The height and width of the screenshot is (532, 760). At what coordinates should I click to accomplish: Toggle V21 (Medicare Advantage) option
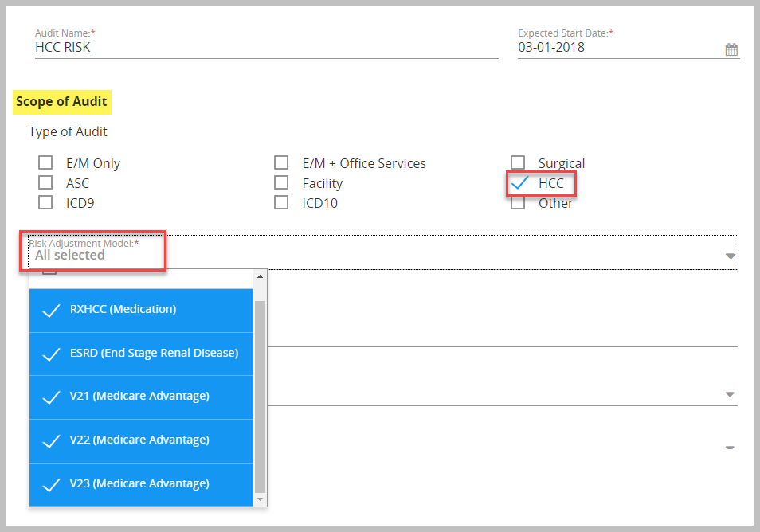[141, 397]
